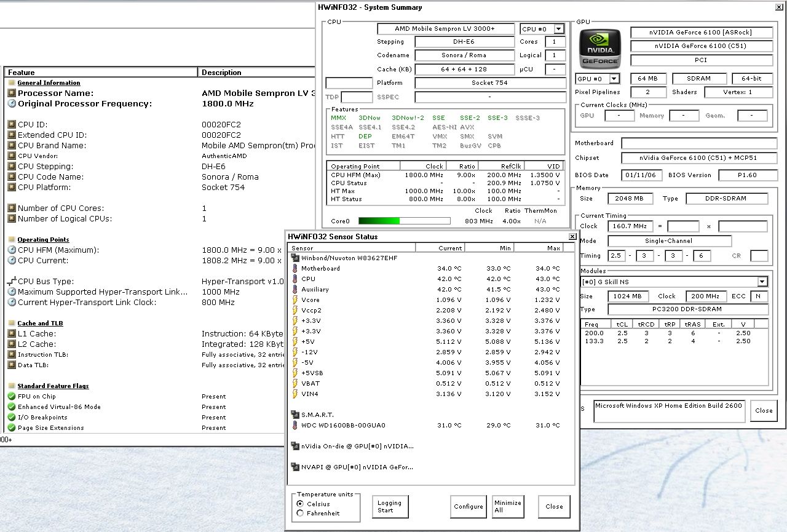
Task: Open the GPU #0 selector dropdown
Action: (614, 79)
